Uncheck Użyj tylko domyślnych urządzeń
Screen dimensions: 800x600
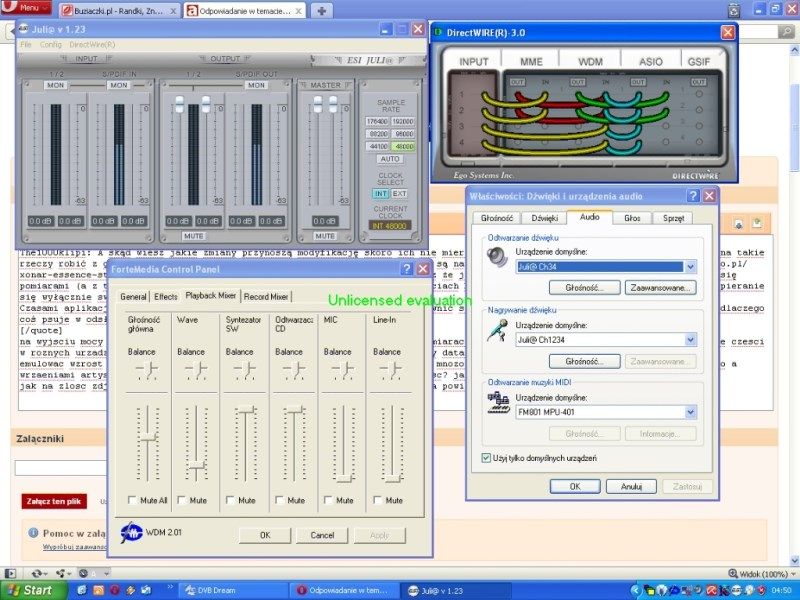click(x=486, y=458)
